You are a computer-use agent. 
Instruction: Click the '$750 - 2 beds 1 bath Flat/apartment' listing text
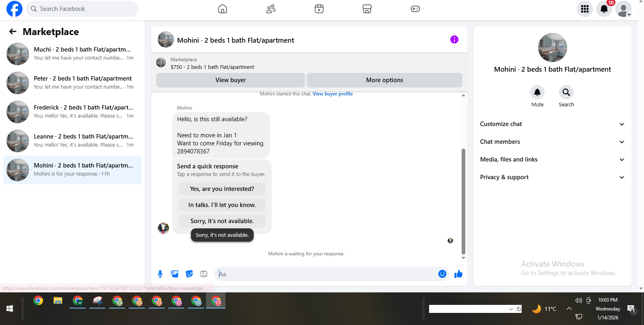[213, 67]
